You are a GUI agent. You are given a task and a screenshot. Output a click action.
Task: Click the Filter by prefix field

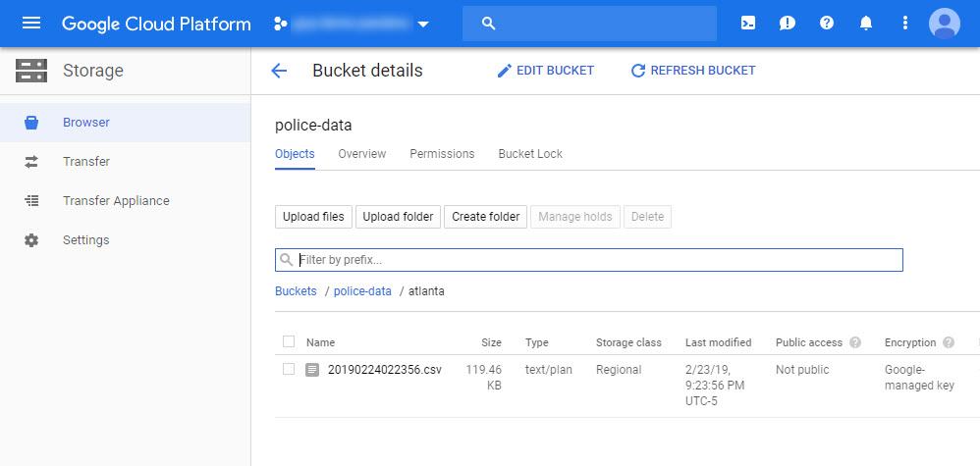point(597,260)
